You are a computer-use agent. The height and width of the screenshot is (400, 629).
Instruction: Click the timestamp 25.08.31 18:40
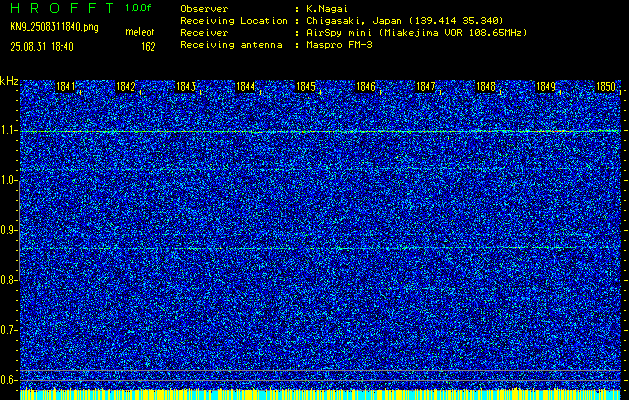pyautogui.click(x=42, y=47)
